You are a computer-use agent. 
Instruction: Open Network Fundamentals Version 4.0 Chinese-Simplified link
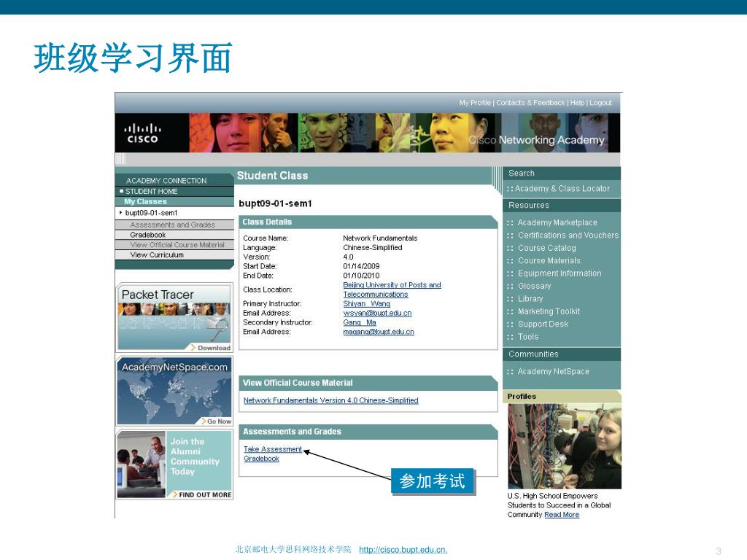pos(330,400)
